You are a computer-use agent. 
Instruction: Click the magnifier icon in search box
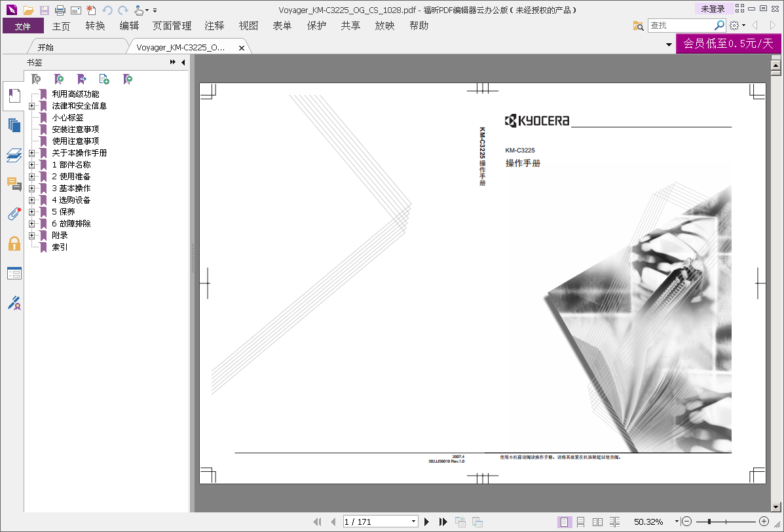pyautogui.click(x=719, y=25)
